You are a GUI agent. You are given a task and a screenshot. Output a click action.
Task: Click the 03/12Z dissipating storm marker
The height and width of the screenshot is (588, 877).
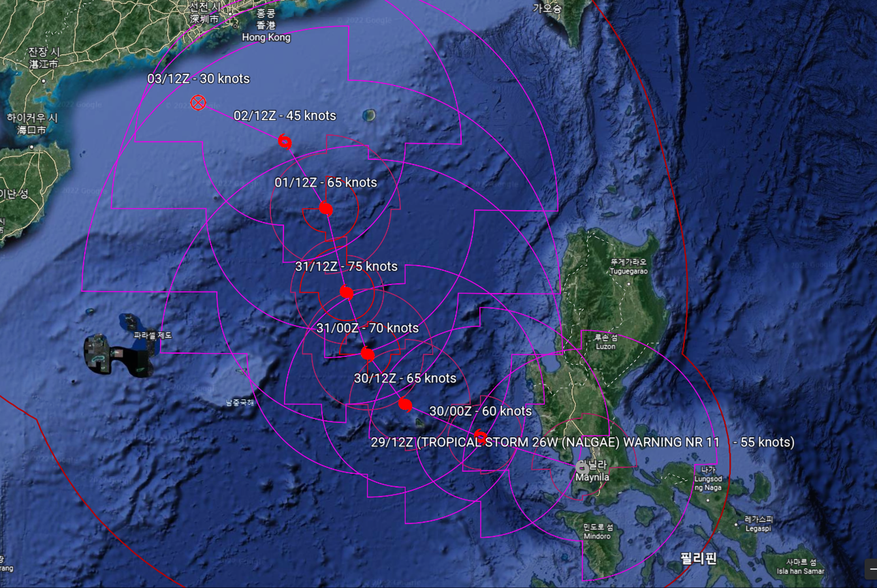[198, 102]
